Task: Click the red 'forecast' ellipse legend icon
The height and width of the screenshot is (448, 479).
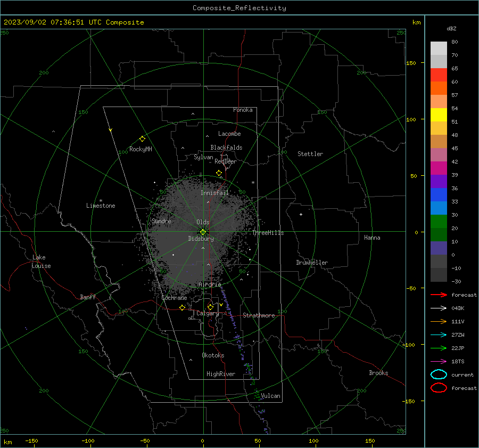Action: 439,388
